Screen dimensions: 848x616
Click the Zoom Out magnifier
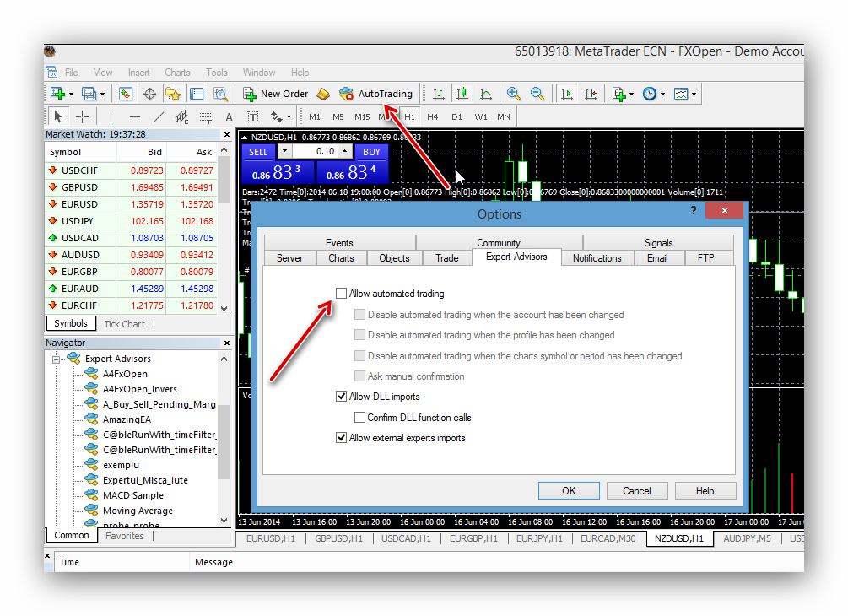537,94
